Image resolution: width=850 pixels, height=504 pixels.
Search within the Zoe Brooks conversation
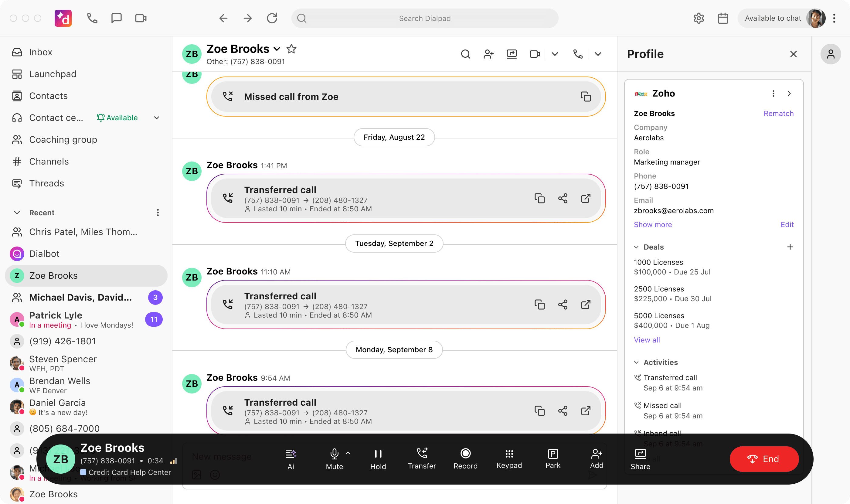(466, 54)
